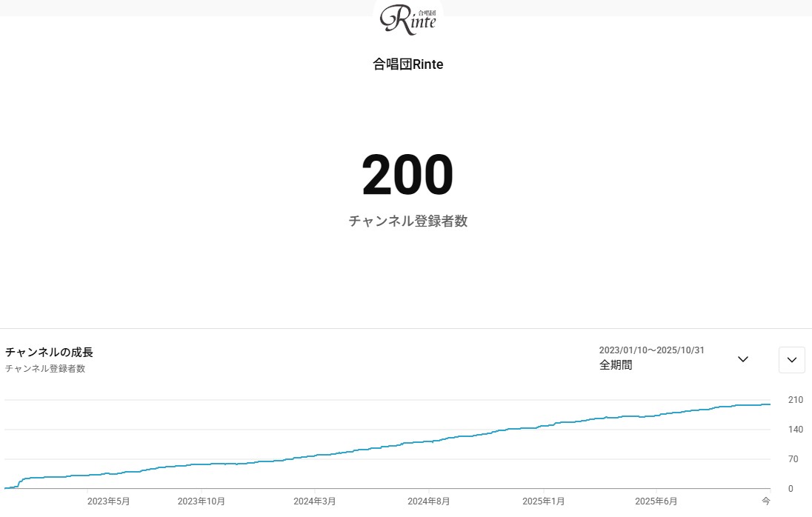
Task: Click the Rinte choir logo image
Action: pos(408,19)
